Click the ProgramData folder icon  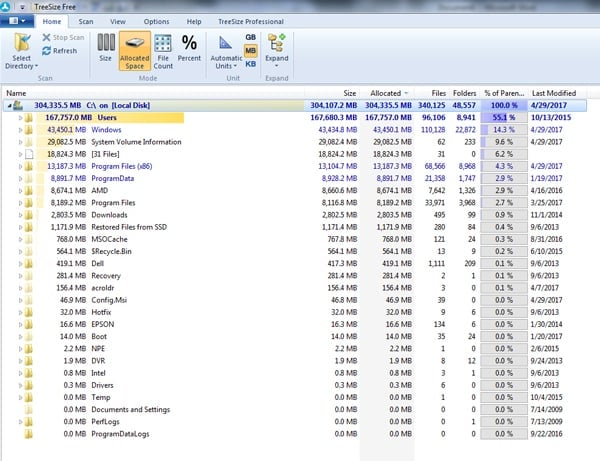point(29,178)
